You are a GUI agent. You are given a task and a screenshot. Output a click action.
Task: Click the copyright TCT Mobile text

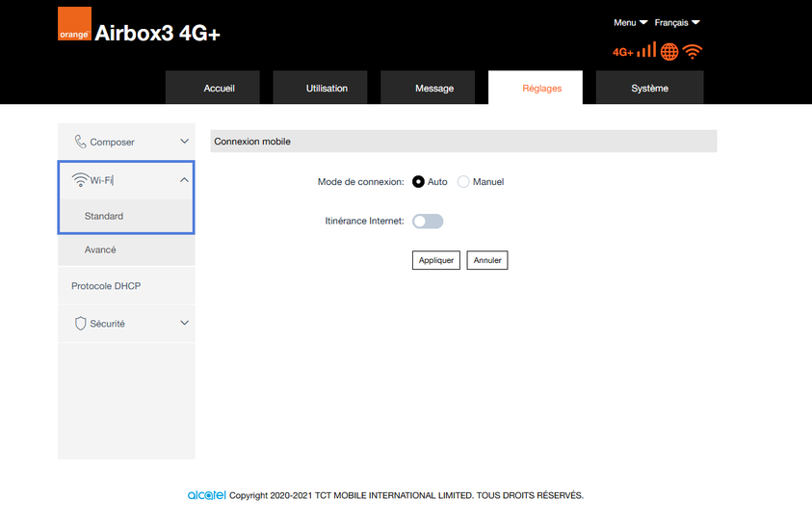pyautogui.click(x=406, y=495)
